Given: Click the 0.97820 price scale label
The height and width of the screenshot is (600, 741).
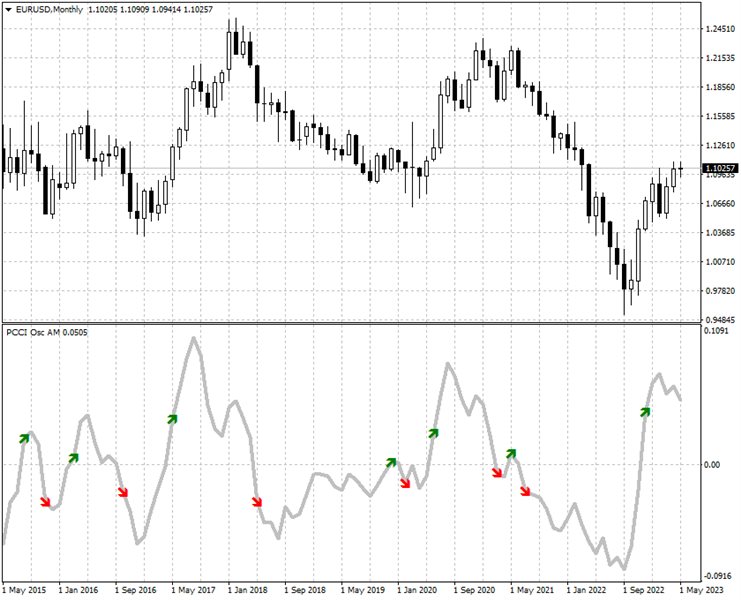Looking at the screenshot, I should 720,291.
